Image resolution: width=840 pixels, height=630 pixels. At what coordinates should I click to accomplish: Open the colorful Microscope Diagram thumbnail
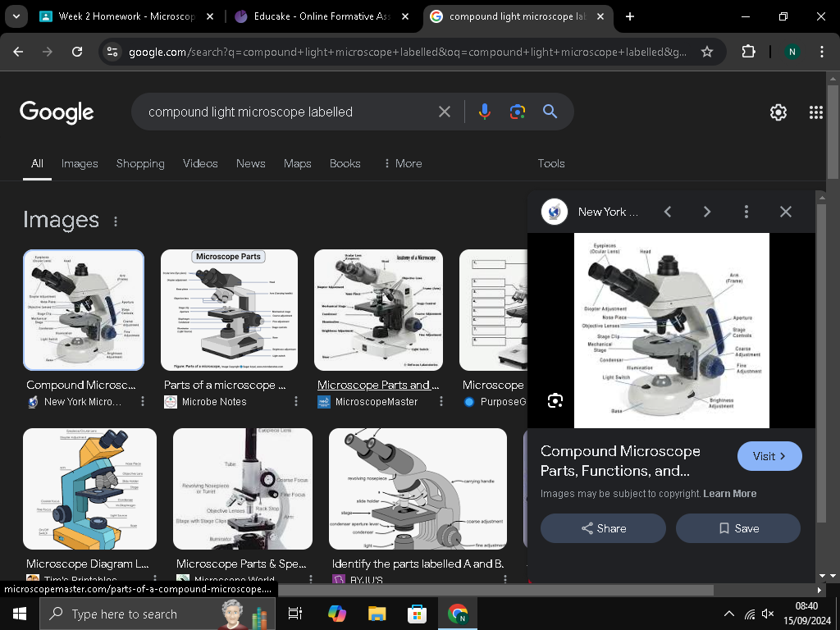[90, 489]
